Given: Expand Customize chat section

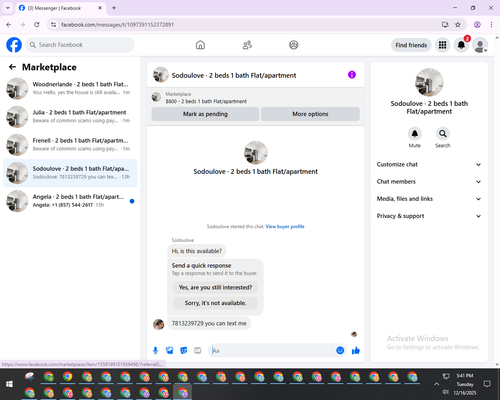Looking at the screenshot, I should [429, 164].
